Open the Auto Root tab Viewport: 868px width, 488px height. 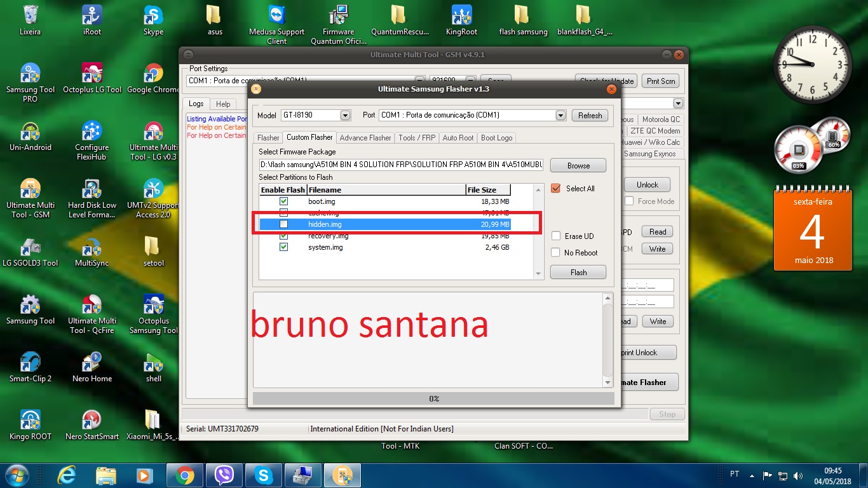click(458, 138)
